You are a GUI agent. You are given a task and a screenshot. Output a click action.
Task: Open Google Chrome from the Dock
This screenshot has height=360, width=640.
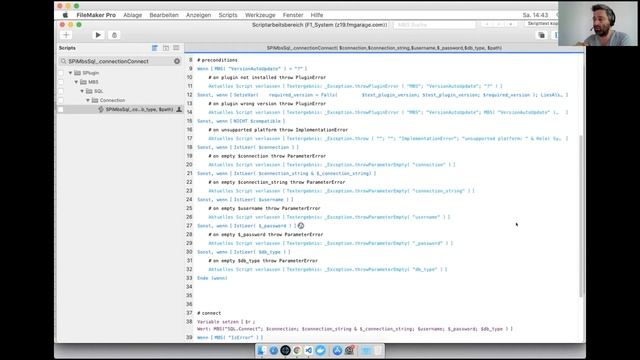[297, 350]
